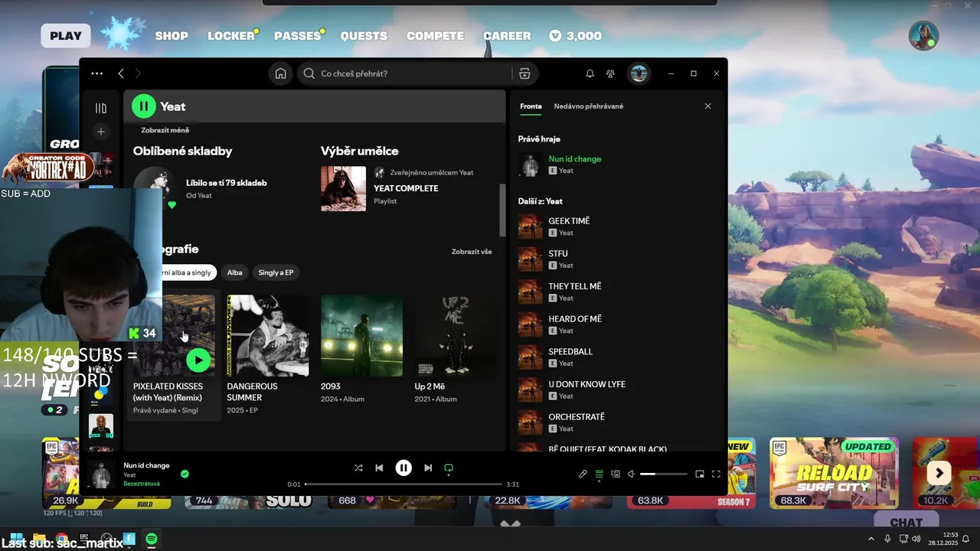Toggle shuffle in player bar
The image size is (980, 551).
(x=358, y=468)
